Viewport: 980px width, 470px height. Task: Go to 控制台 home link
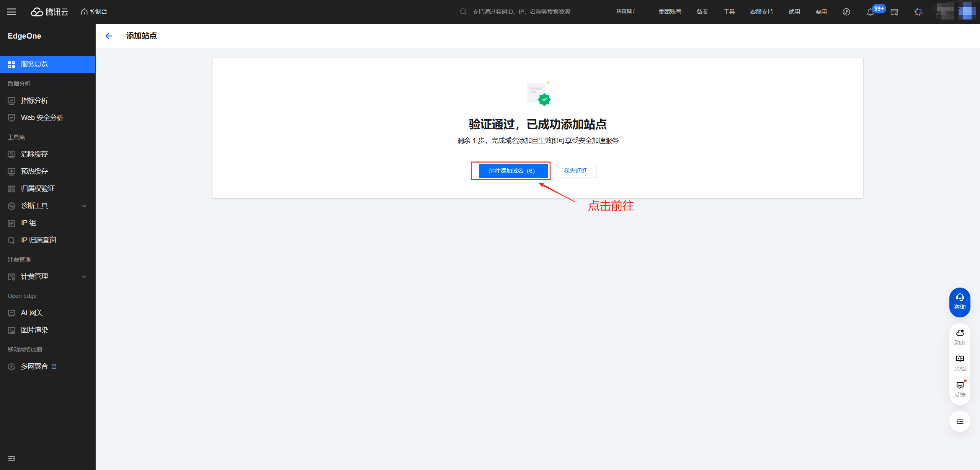coord(94,12)
